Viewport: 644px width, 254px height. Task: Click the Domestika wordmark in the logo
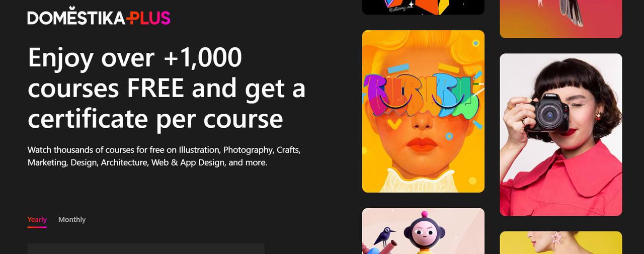[x=76, y=18]
